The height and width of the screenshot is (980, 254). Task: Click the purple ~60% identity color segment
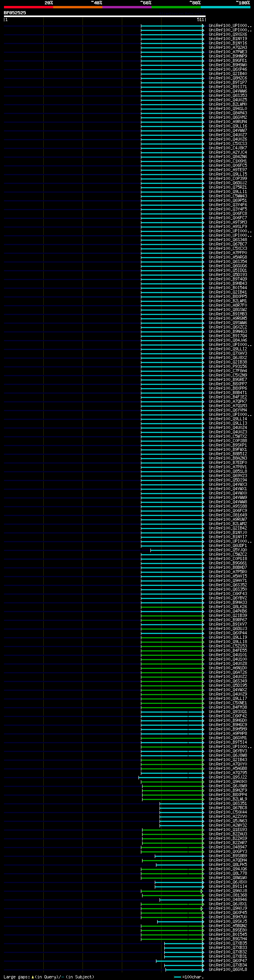127,7
